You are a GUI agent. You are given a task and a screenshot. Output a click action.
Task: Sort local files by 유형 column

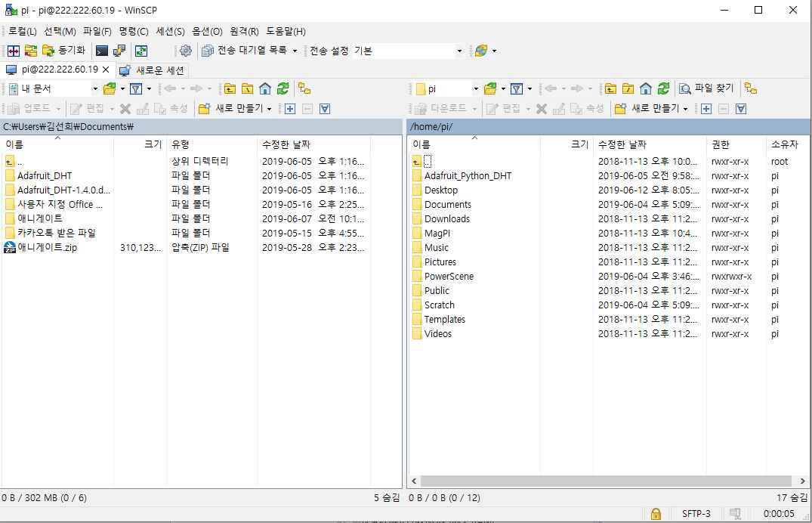[x=211, y=144]
